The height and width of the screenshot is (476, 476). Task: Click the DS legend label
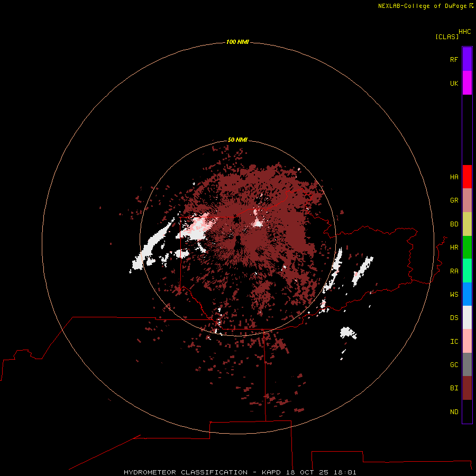click(454, 317)
